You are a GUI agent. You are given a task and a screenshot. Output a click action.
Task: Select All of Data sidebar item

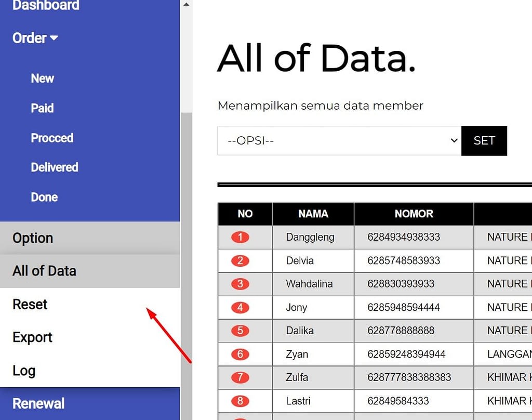point(90,271)
